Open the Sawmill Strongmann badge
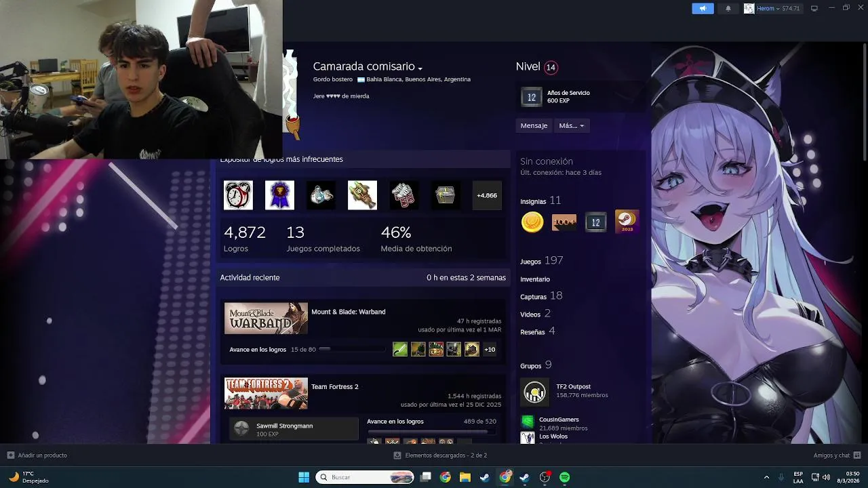The height and width of the screenshot is (488, 868). pos(294,429)
